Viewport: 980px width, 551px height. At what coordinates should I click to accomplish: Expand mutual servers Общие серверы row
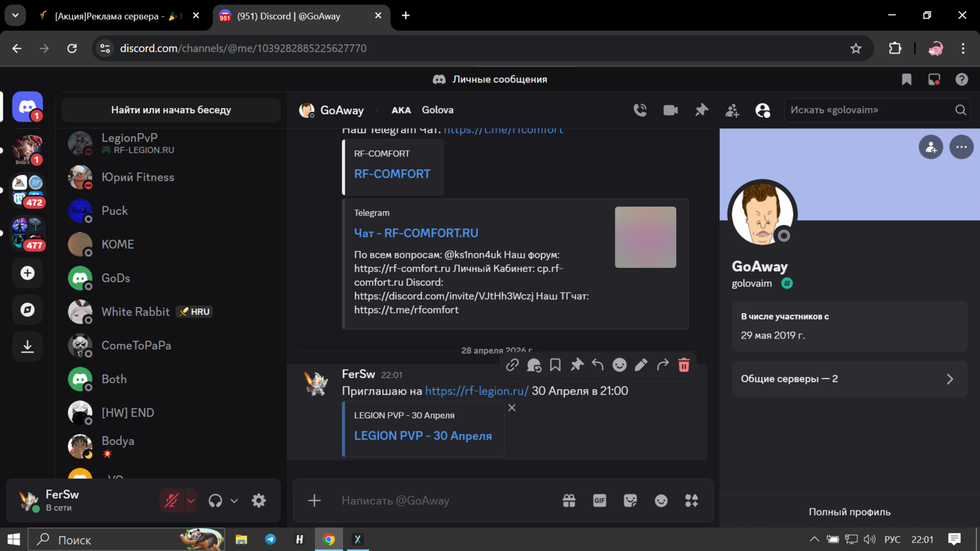point(849,379)
